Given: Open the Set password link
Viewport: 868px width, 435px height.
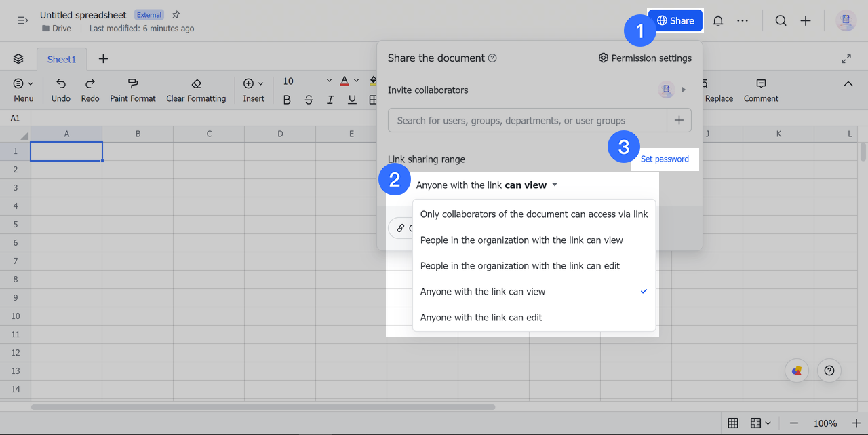Looking at the screenshot, I should (665, 159).
